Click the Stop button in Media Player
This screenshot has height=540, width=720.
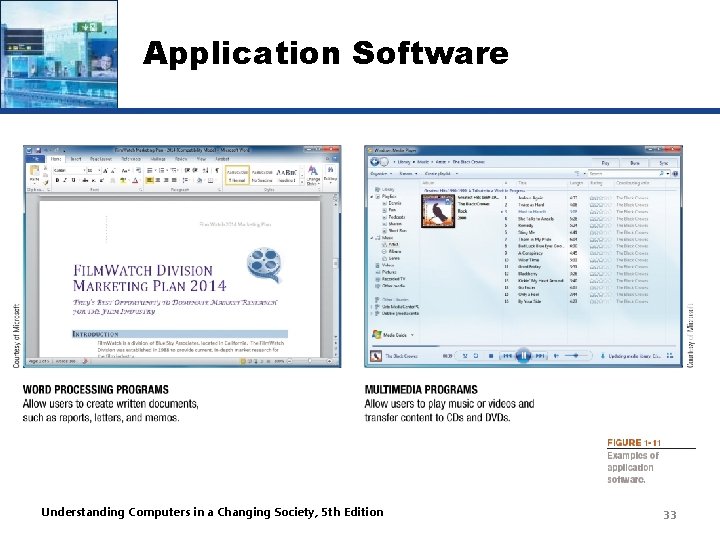pyautogui.click(x=491, y=356)
